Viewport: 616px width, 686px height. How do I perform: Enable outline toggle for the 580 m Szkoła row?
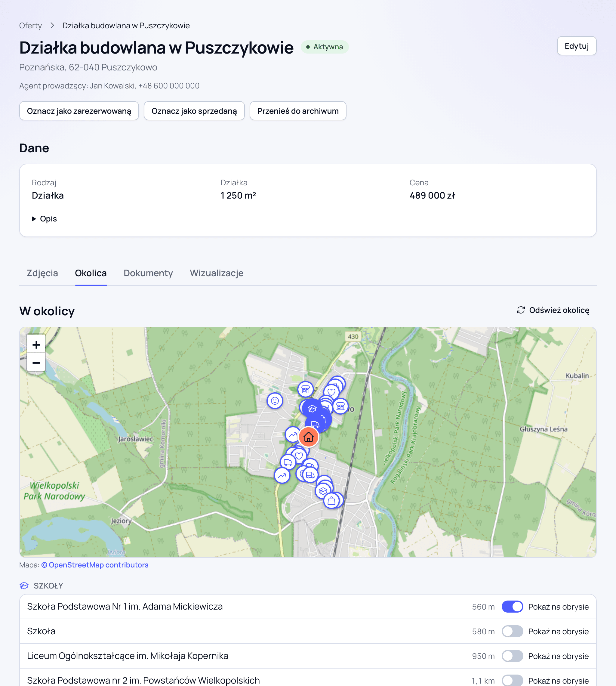click(512, 631)
